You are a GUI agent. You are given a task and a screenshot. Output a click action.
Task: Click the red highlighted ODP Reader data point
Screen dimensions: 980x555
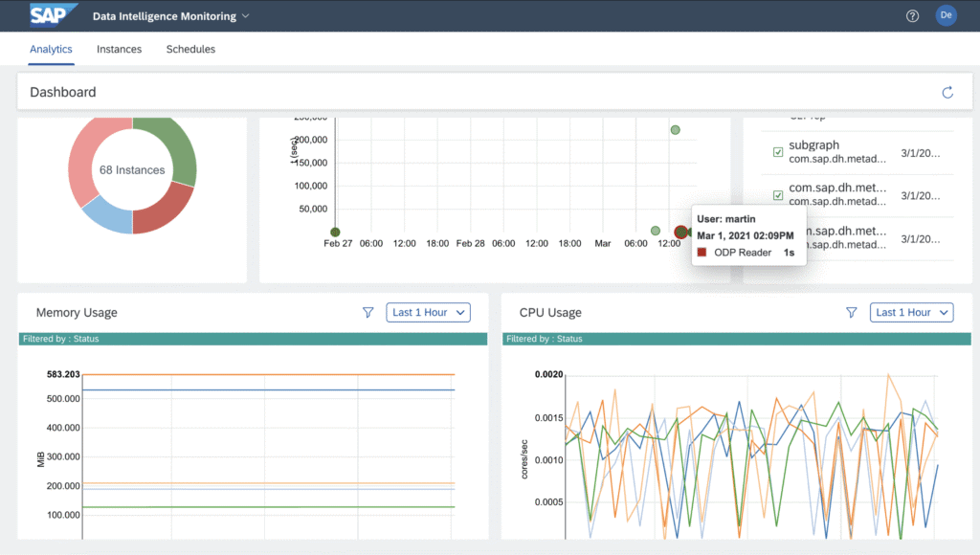click(681, 232)
